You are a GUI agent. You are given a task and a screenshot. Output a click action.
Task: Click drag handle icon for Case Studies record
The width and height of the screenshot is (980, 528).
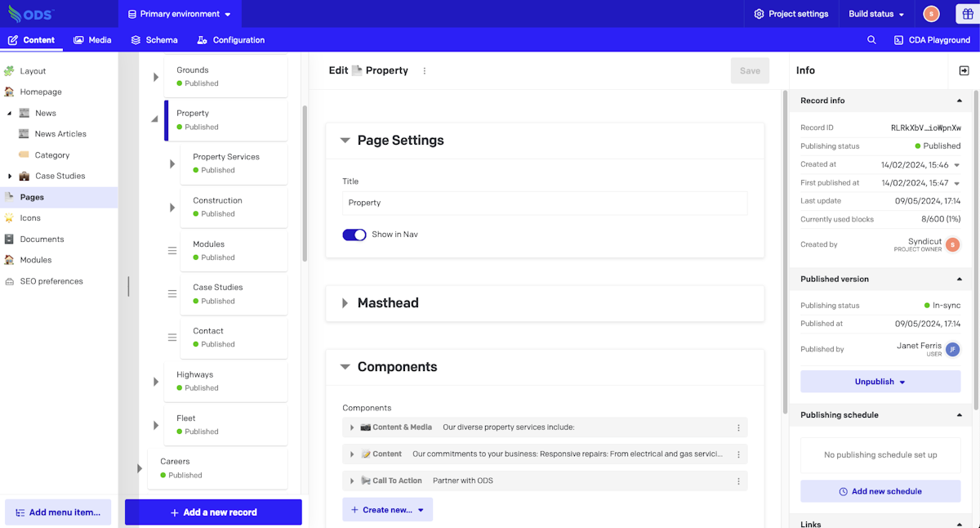[172, 293]
